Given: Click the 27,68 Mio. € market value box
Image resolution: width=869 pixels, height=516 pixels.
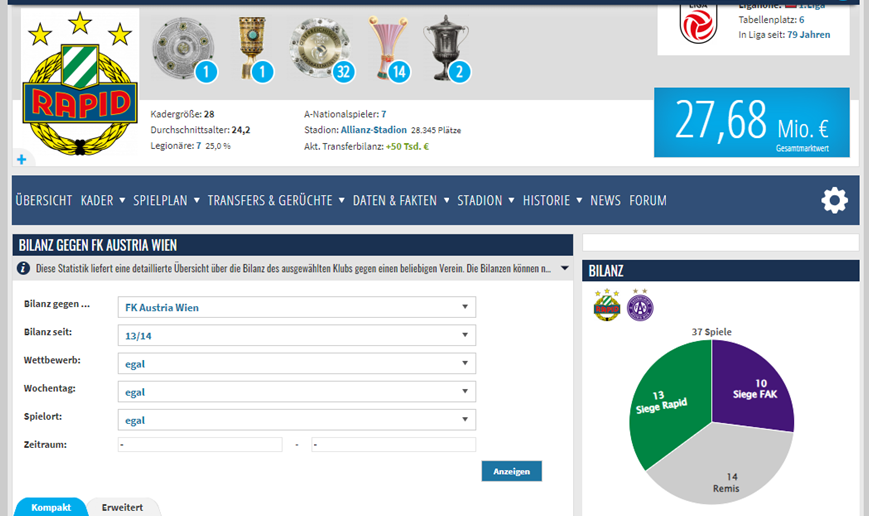Looking at the screenshot, I should (x=752, y=122).
